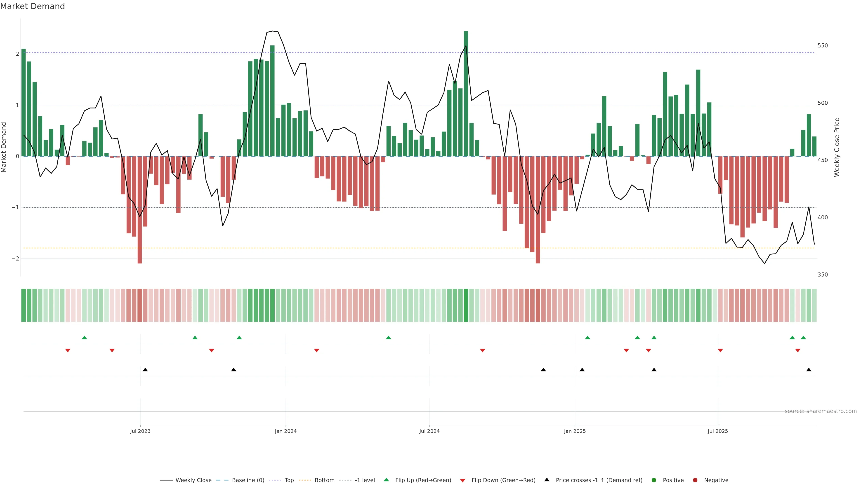Click the Market Demand chart title
The width and height of the screenshot is (868, 488).
point(32,6)
